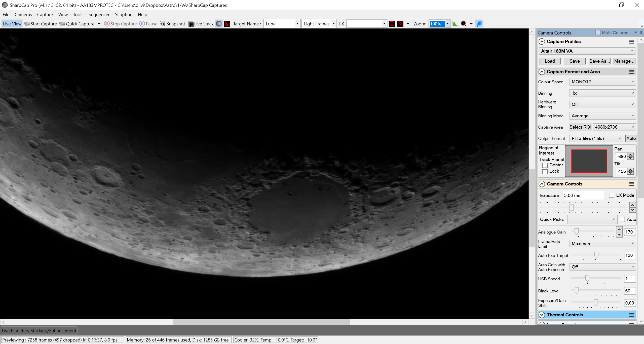
Task: Open the Sequencer menu
Action: tap(99, 15)
